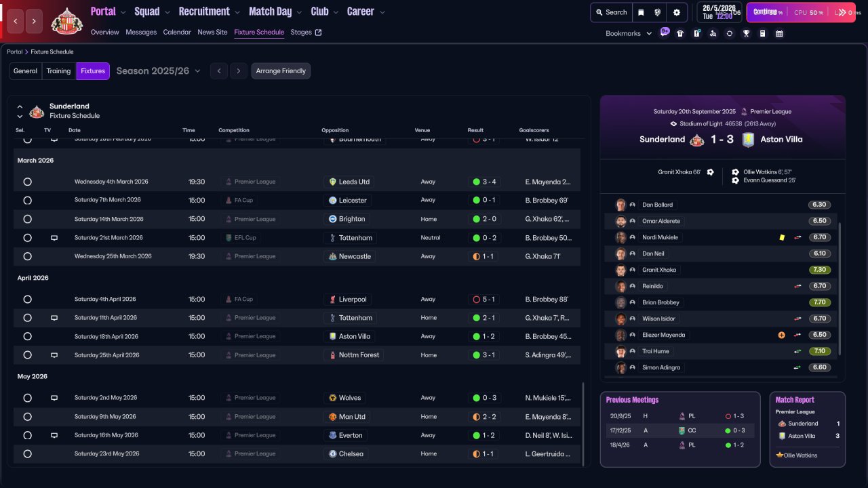Switch to the General view tab

tap(26, 71)
